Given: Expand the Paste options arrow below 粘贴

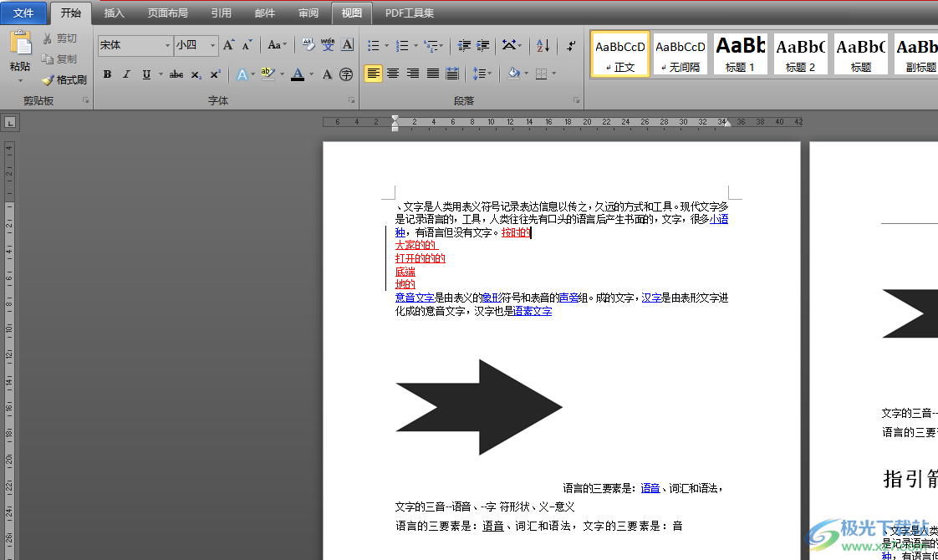Looking at the screenshot, I should [20, 81].
